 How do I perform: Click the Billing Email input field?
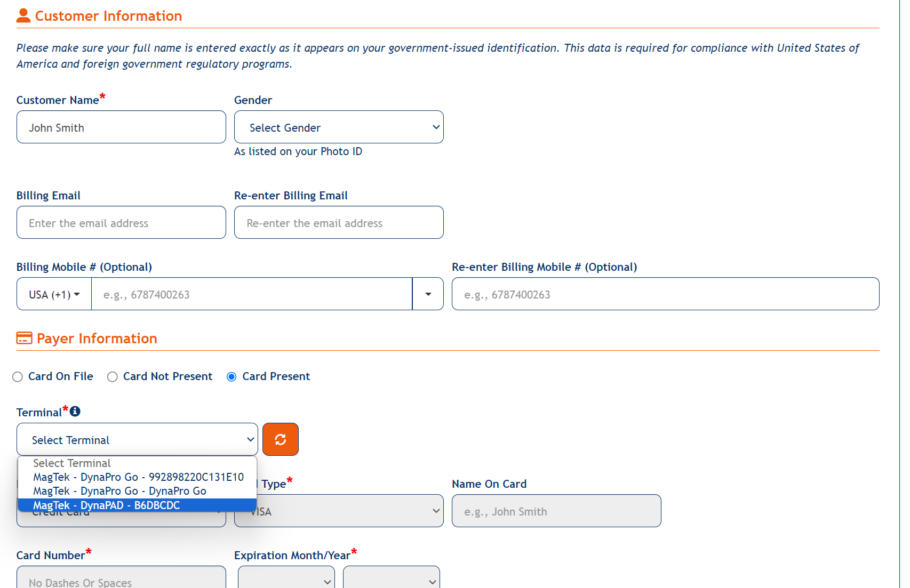click(x=121, y=222)
